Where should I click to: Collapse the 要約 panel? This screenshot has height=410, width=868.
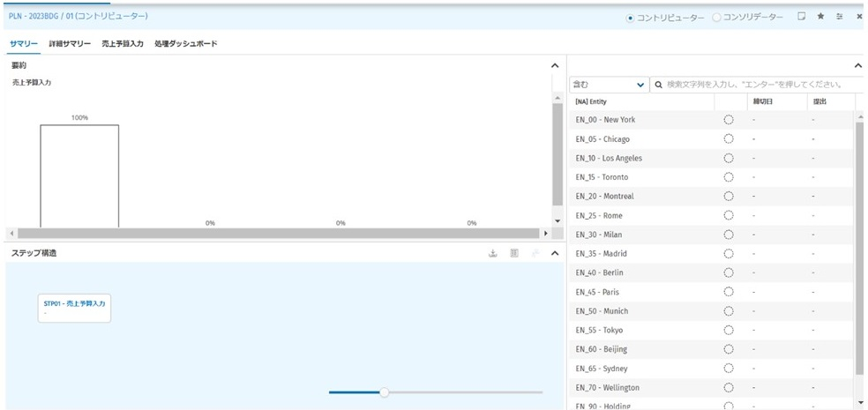click(555, 65)
